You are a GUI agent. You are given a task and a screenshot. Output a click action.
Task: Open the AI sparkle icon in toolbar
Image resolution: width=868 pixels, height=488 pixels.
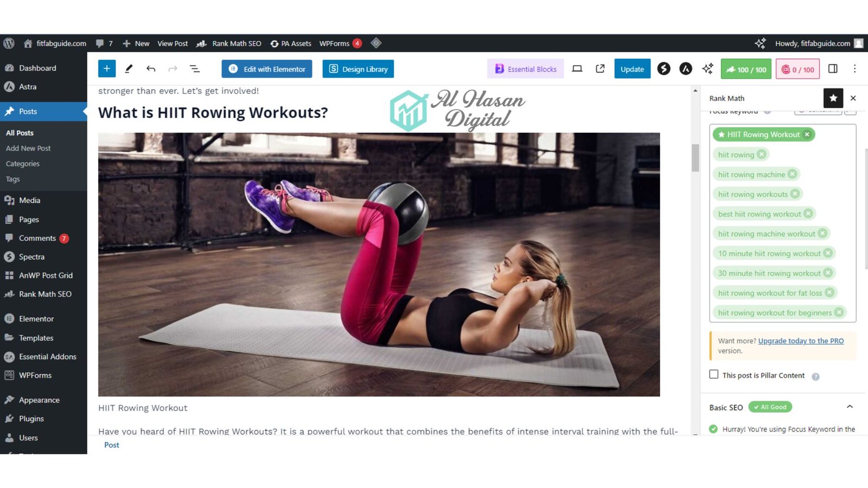click(707, 69)
